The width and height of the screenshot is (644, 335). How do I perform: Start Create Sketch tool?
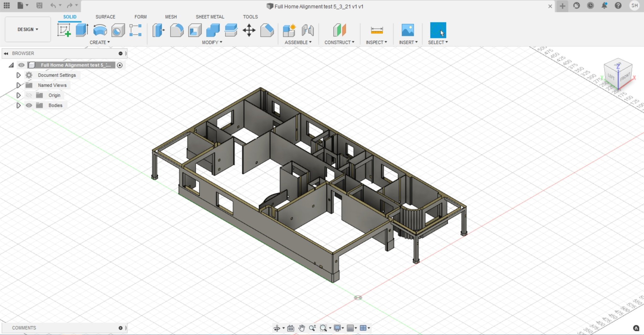(64, 30)
